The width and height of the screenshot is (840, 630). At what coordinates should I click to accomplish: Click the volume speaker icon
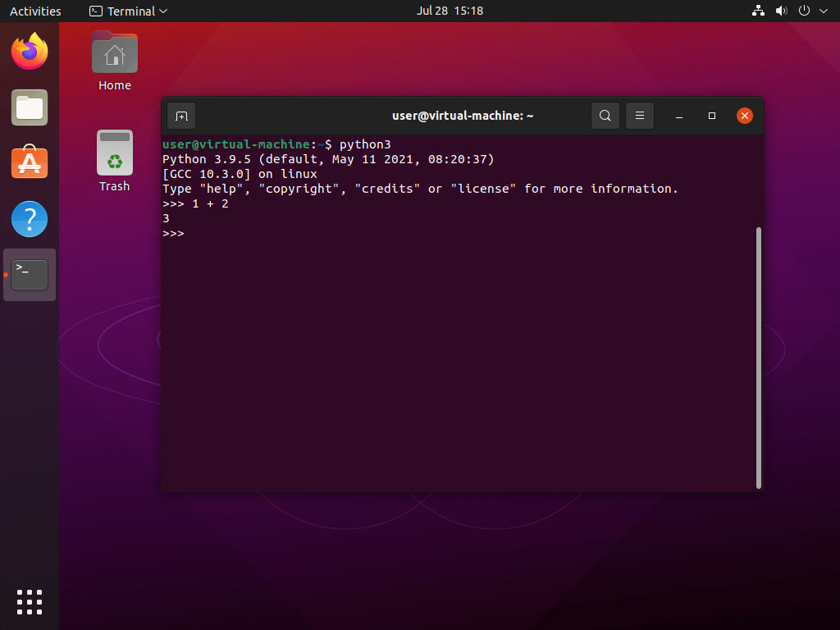(x=781, y=11)
